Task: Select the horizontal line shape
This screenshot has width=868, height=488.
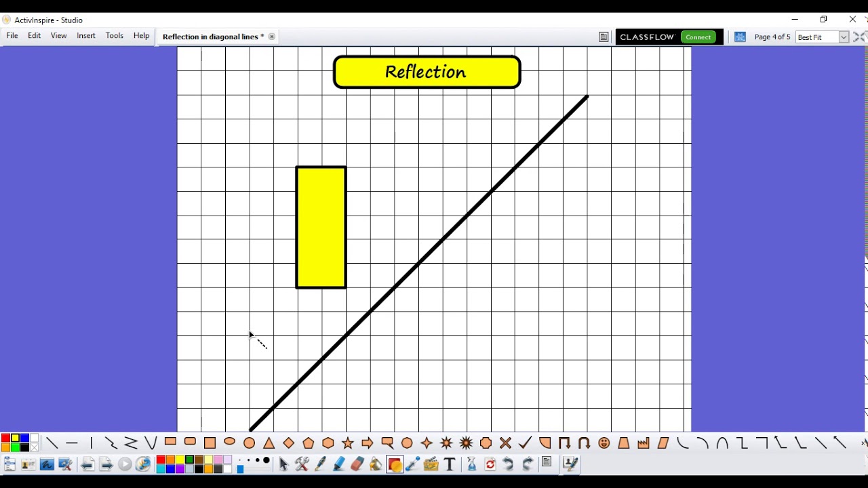Action: tap(72, 443)
